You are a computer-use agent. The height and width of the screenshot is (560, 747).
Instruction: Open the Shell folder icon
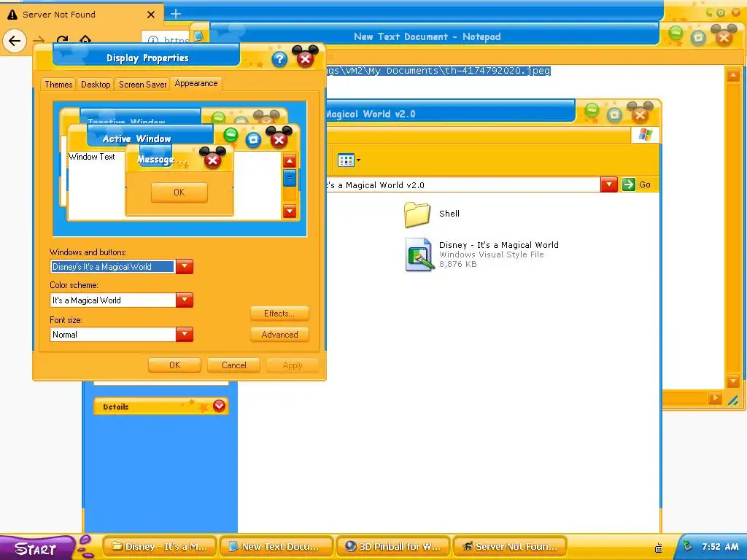tap(417, 214)
